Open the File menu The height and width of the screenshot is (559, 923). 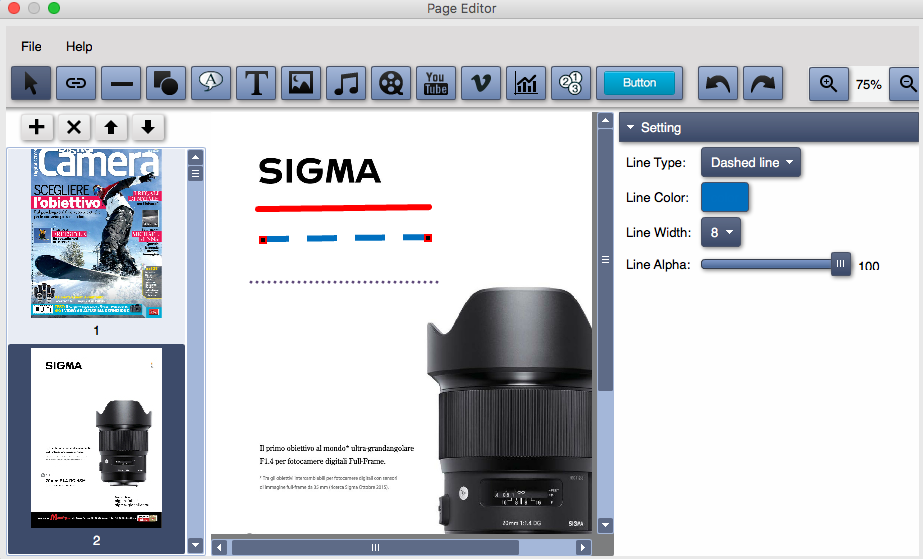click(x=31, y=46)
